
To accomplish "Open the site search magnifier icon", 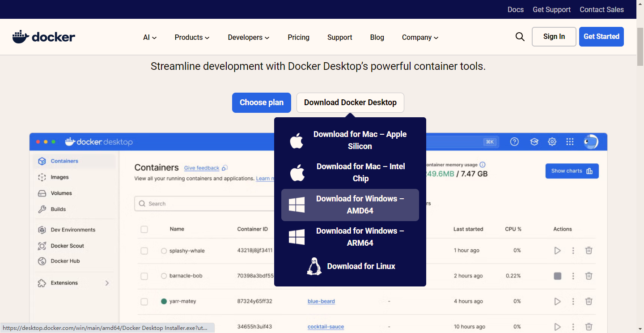I will (520, 37).
